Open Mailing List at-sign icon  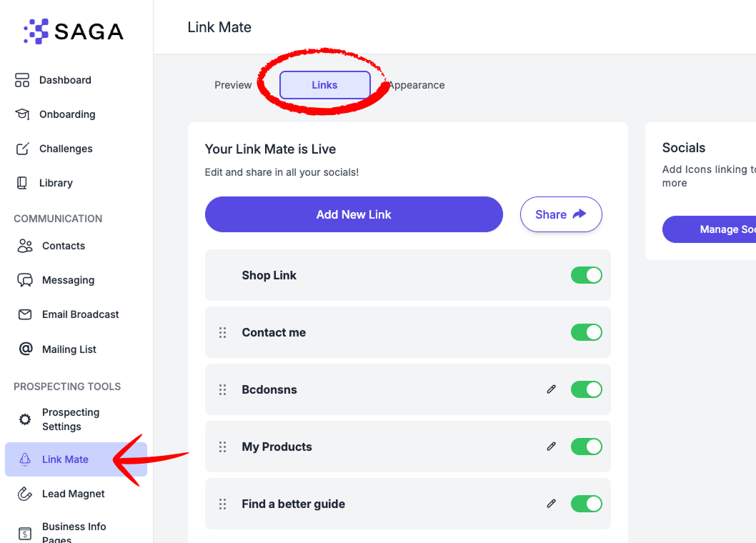click(26, 349)
